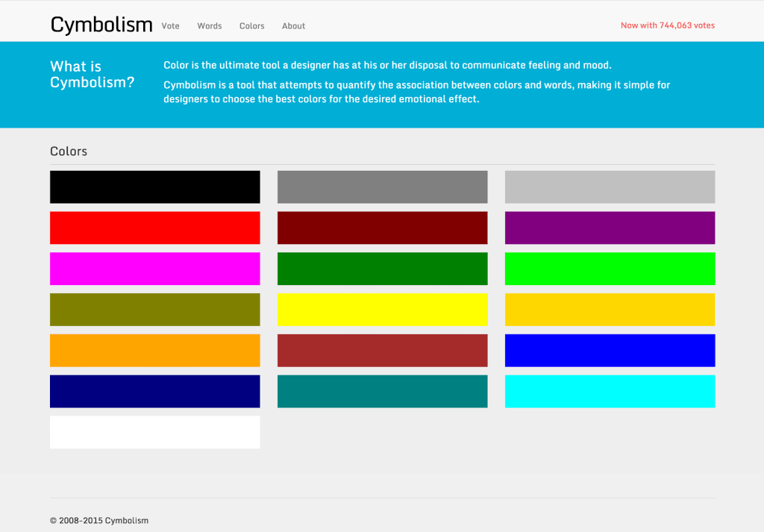
Task: Select the bright green color swatch
Action: point(609,269)
